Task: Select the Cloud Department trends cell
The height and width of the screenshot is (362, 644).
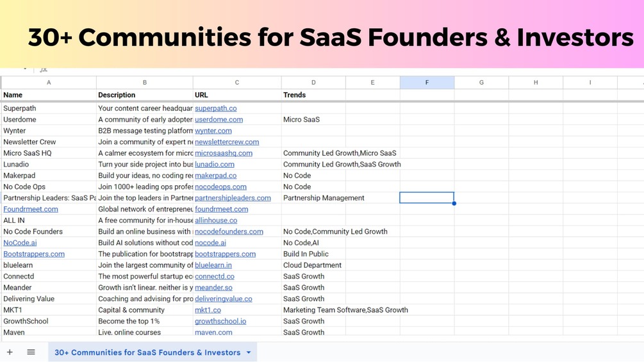Action: tap(313, 265)
